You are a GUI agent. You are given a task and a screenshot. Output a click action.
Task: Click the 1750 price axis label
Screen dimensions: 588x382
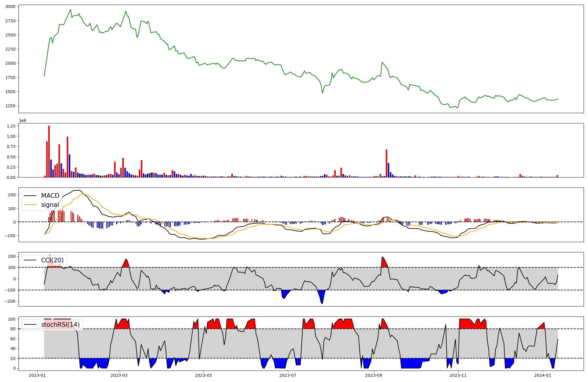pos(11,78)
